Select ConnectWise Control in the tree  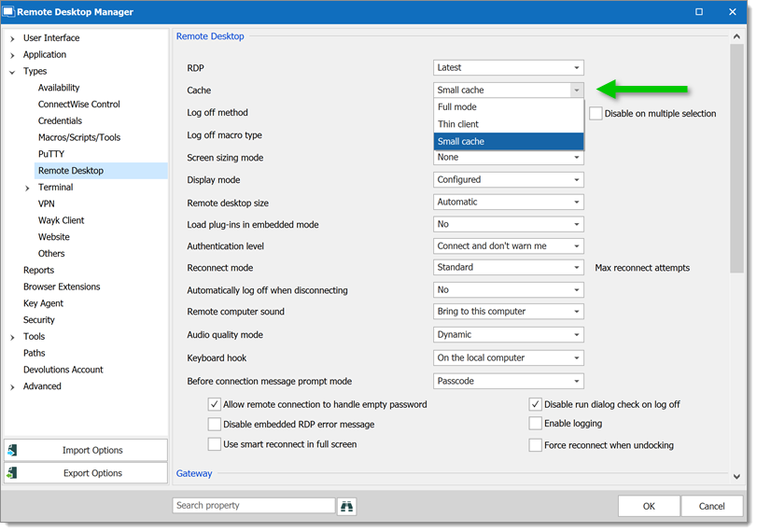point(78,105)
